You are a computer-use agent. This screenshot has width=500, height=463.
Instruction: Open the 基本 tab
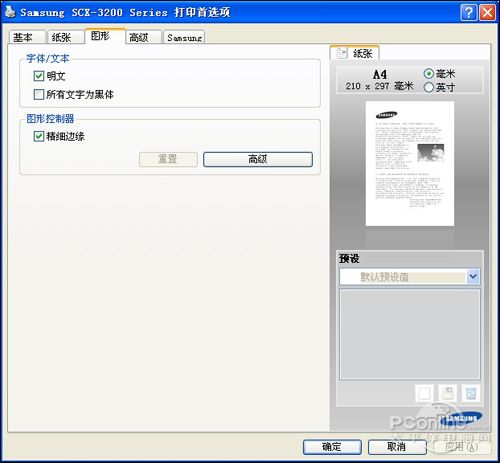pos(27,37)
